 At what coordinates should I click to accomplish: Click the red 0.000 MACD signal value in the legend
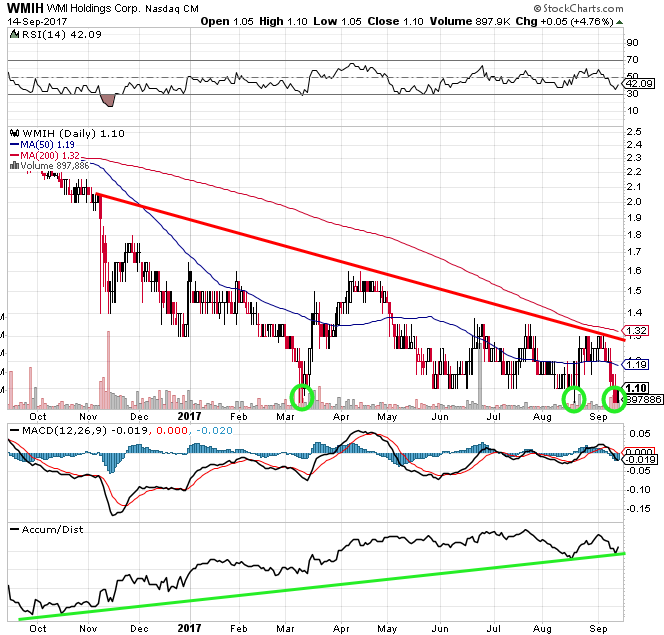172,431
